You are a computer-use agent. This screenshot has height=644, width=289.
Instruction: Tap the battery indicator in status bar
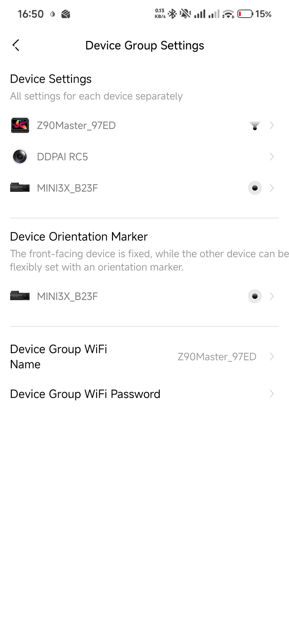coord(245,14)
